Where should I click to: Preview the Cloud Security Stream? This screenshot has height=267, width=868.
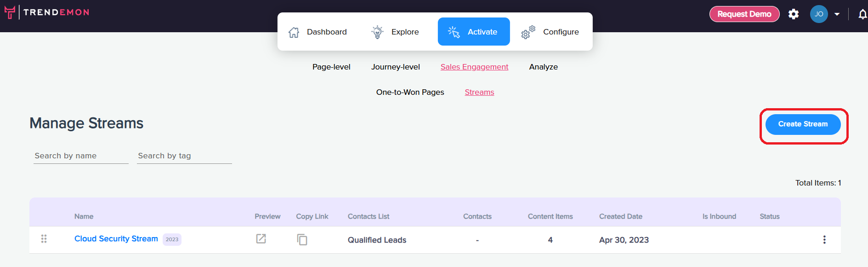coord(261,239)
